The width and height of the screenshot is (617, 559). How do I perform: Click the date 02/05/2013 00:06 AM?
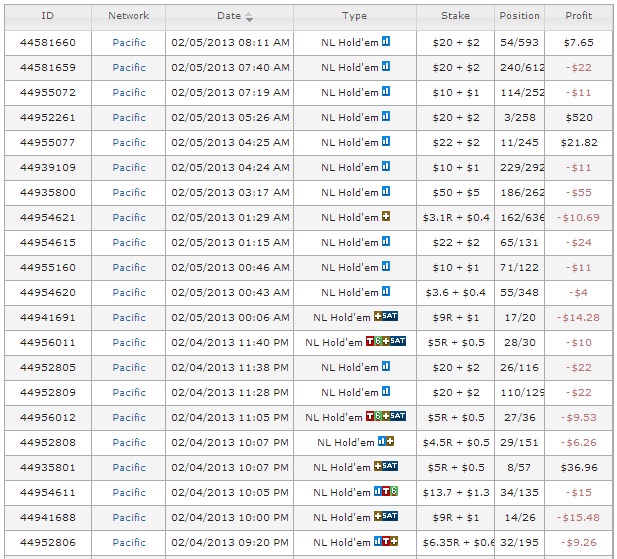click(x=230, y=317)
